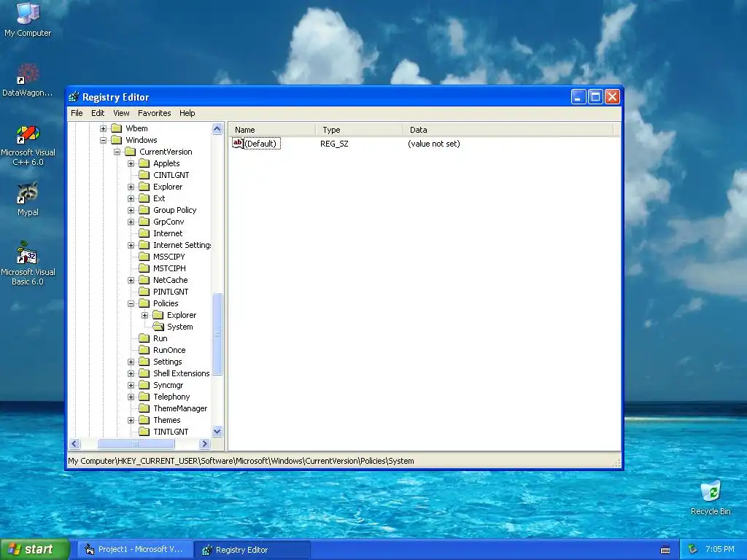Image resolution: width=747 pixels, height=560 pixels.
Task: Expand the Themes key
Action: [131, 420]
